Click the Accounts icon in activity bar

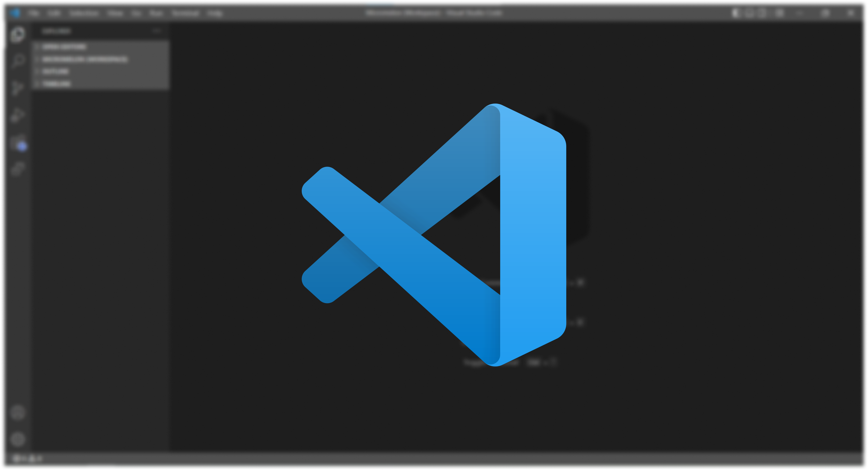point(17,412)
